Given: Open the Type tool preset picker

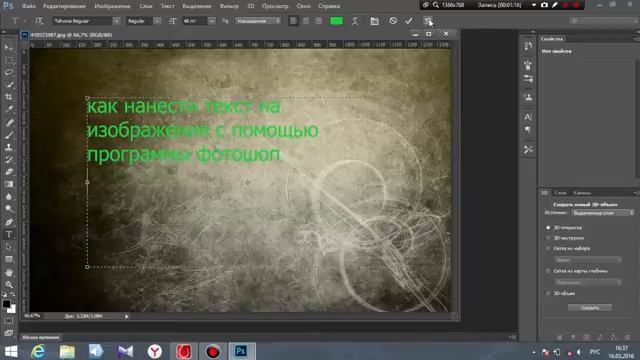Looking at the screenshot, I should pyautogui.click(x=18, y=21).
